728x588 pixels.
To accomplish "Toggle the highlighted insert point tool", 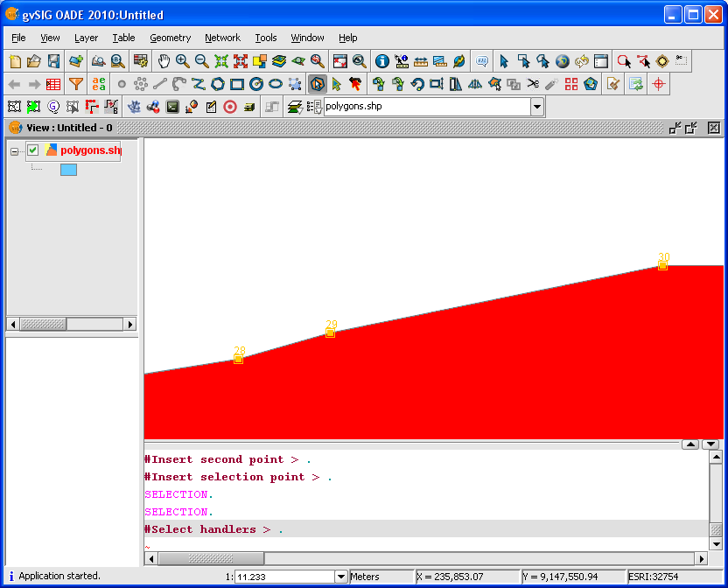I will 318,83.
